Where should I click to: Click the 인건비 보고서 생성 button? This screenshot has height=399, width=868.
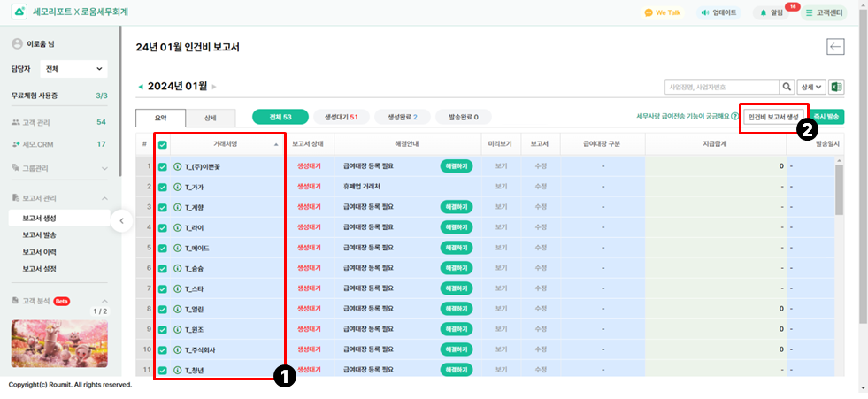coord(772,117)
